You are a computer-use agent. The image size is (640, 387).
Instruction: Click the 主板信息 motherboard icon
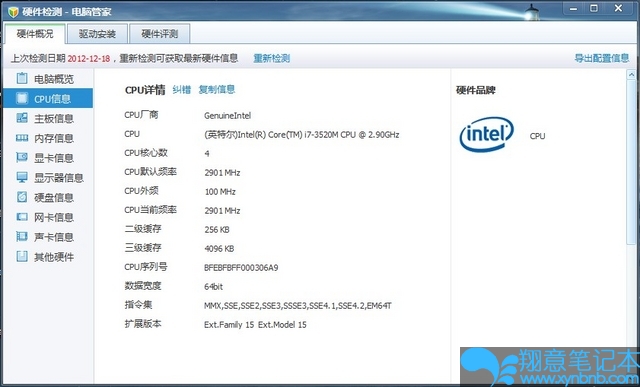click(22, 118)
